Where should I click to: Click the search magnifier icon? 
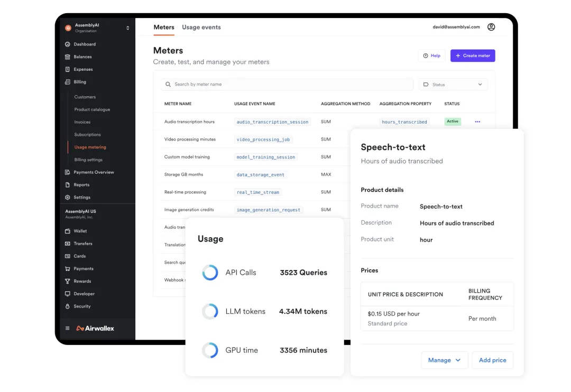tap(168, 85)
